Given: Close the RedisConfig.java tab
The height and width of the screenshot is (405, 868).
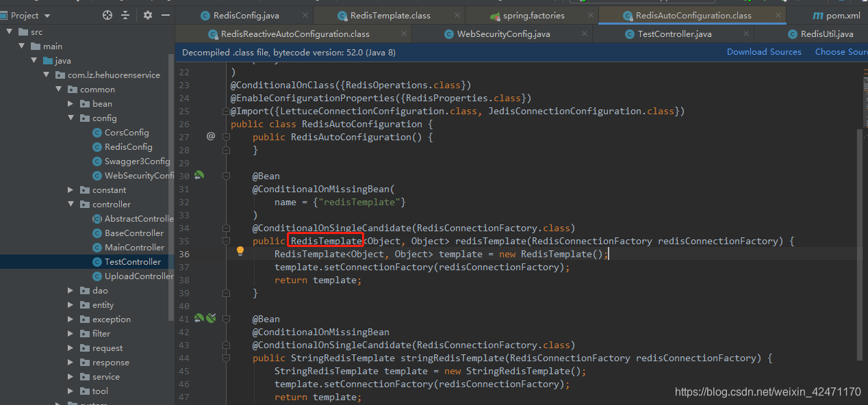Looking at the screenshot, I should [x=304, y=15].
